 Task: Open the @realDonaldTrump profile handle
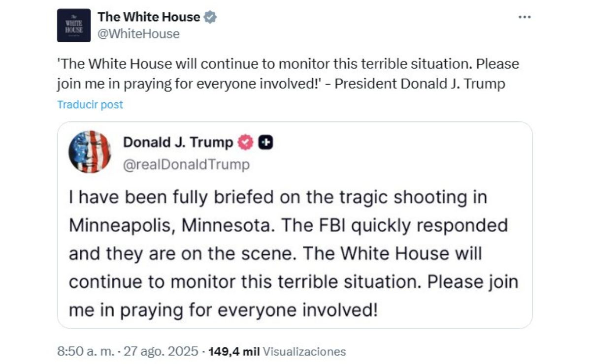coord(186,165)
